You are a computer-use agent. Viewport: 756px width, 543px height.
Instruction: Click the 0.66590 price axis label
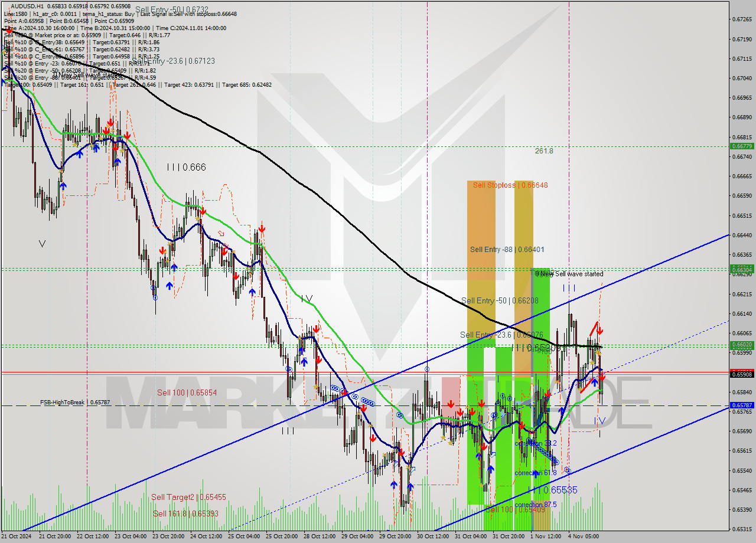(742, 196)
